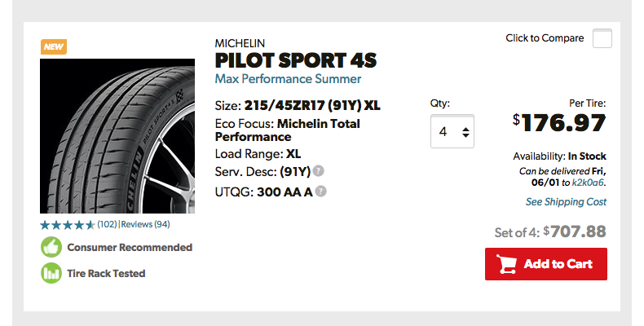Click the shopping cart icon on Add to Cart
The height and width of the screenshot is (326, 644).
pos(507,264)
